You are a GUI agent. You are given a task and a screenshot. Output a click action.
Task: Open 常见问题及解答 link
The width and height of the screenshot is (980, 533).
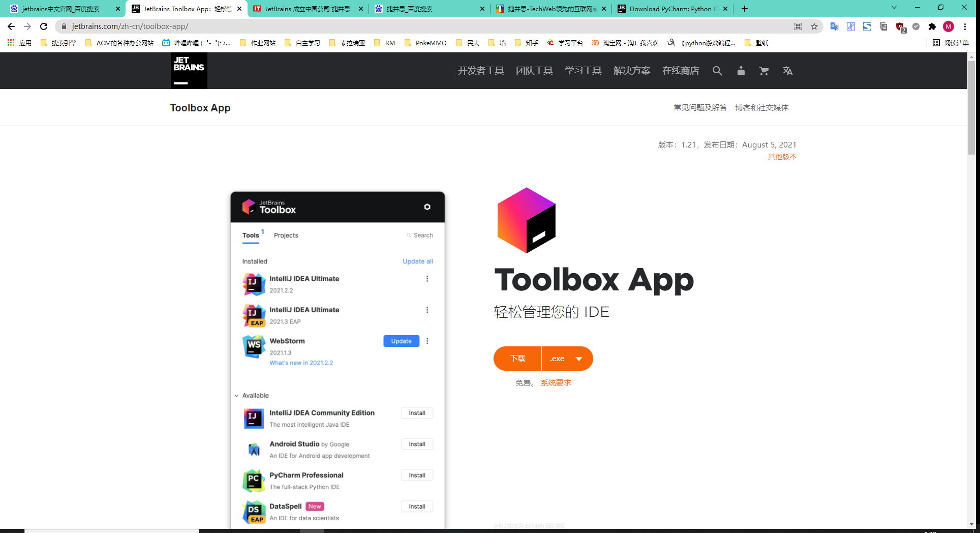click(700, 108)
